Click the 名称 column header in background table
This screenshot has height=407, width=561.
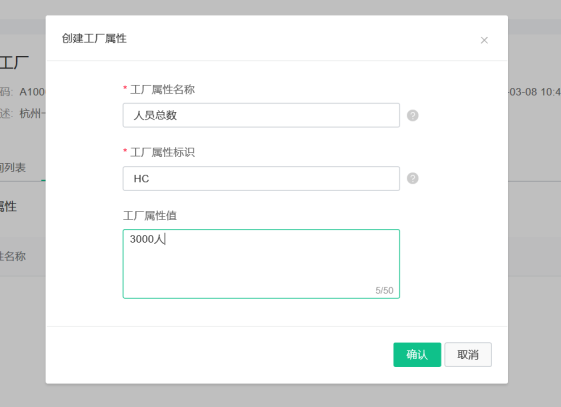[13, 256]
